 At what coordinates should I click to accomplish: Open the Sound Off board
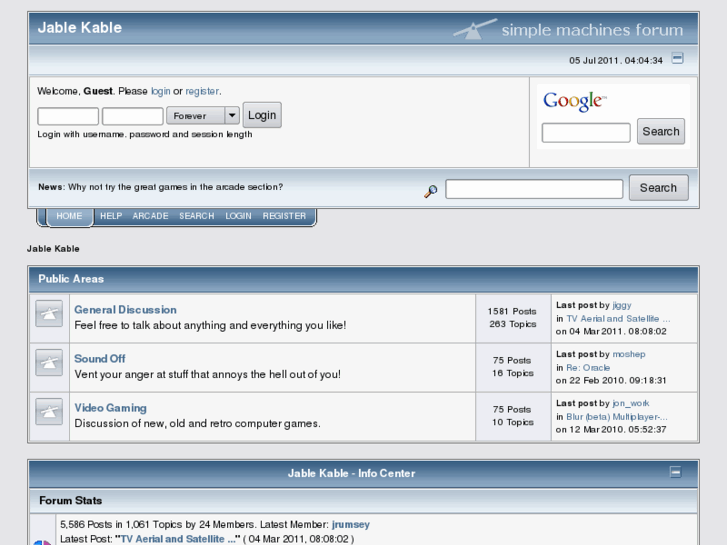click(100, 359)
